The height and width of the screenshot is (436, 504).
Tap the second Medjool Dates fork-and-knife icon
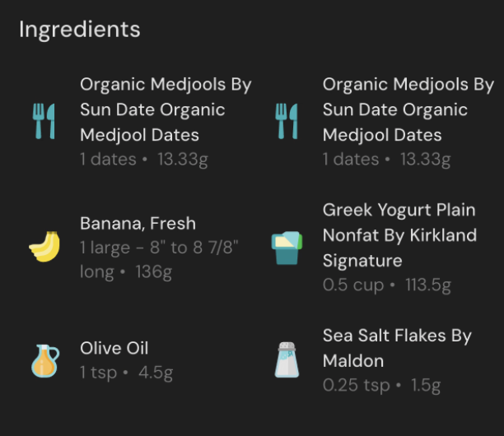287,122
